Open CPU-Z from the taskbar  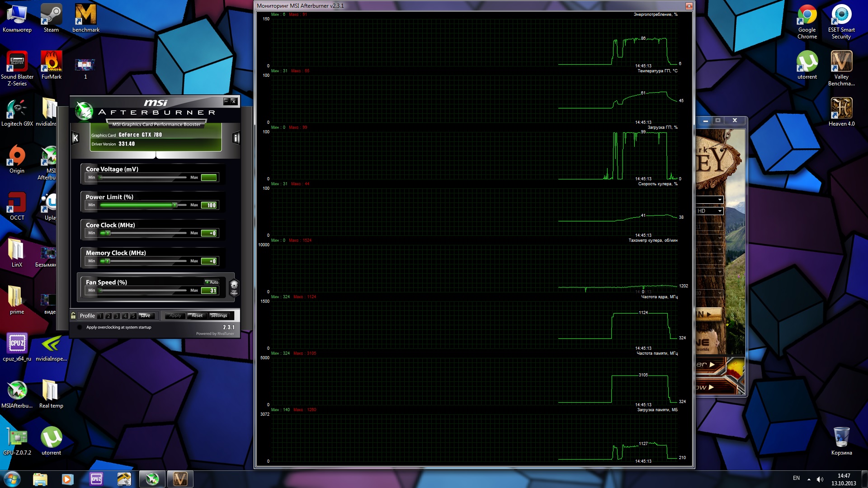coord(96,479)
